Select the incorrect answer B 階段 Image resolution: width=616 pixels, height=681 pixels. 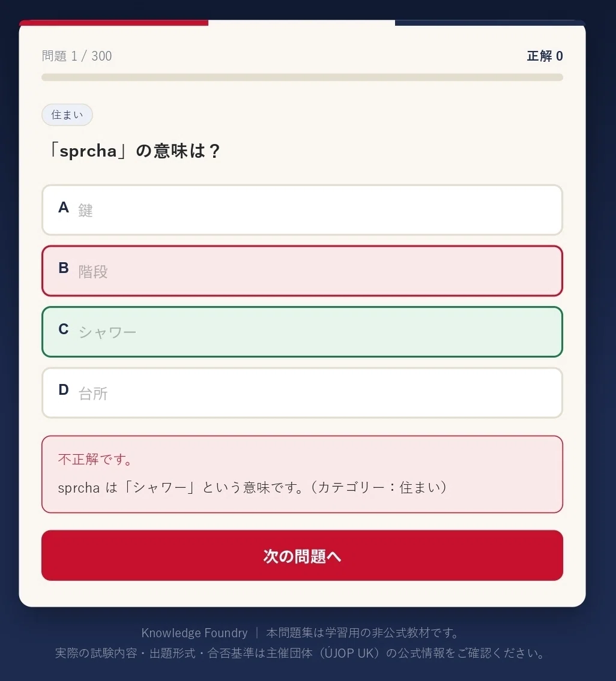pos(302,271)
